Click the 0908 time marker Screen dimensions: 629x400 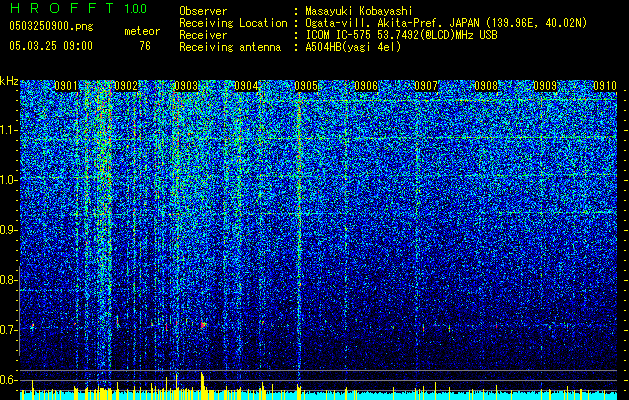tap(486, 86)
